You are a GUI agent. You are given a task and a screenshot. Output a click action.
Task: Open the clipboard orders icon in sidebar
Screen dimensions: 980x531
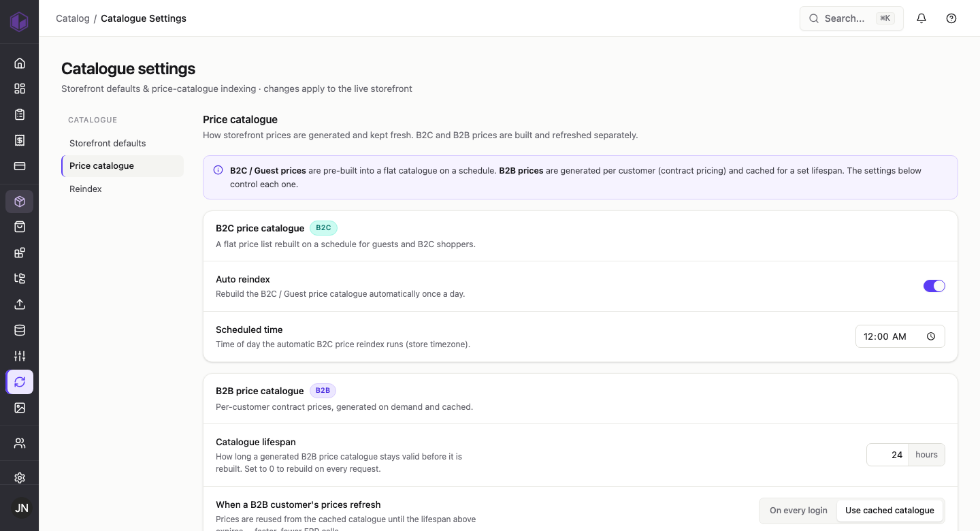pos(20,114)
